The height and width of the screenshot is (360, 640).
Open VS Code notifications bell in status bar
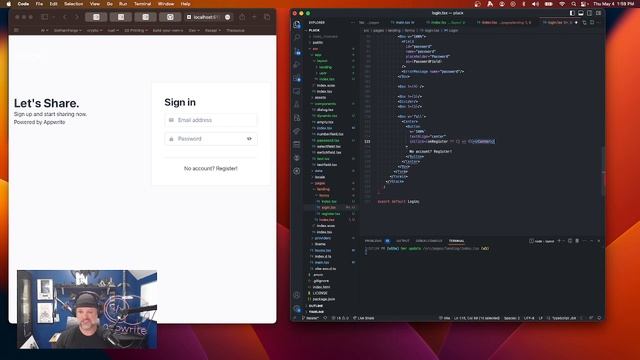point(599,318)
